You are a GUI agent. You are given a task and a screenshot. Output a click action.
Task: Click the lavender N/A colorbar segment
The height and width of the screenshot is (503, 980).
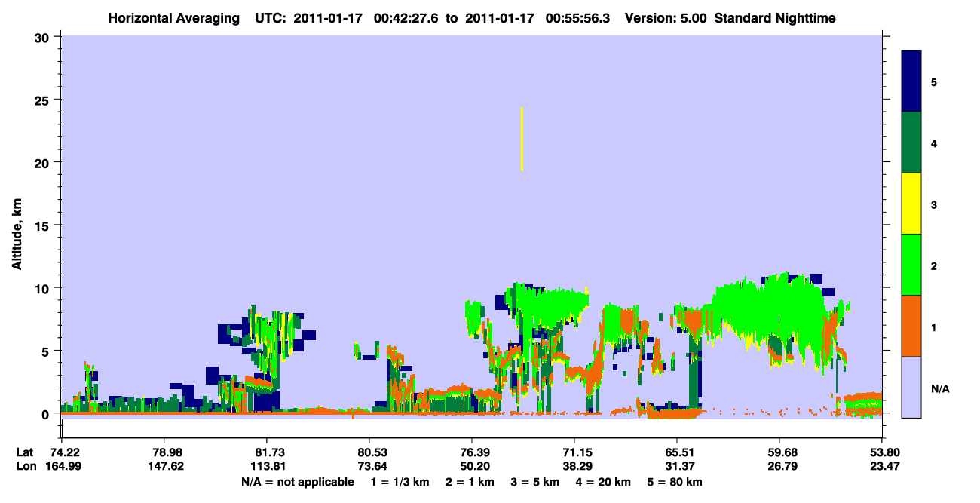pos(911,387)
